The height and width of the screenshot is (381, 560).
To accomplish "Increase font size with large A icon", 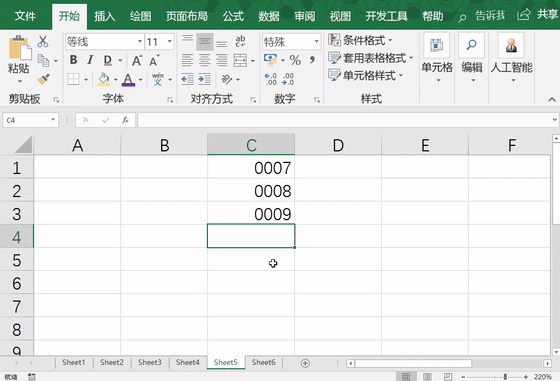I will (137, 60).
